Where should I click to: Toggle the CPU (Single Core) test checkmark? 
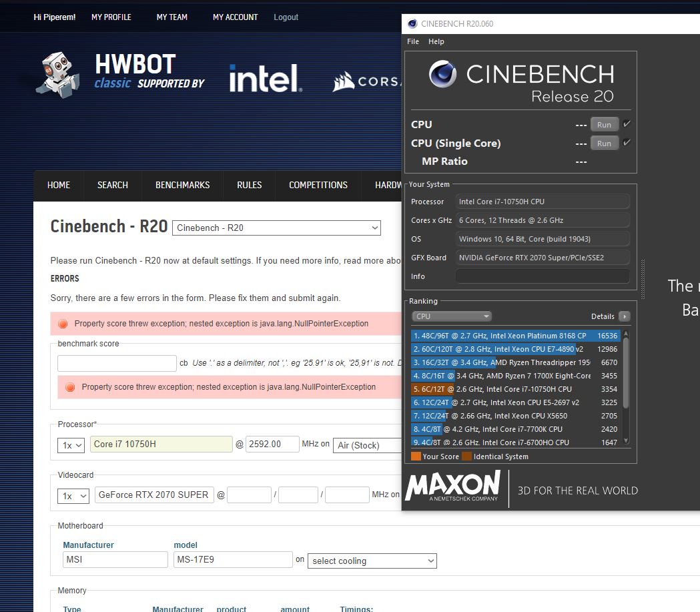pyautogui.click(x=627, y=142)
